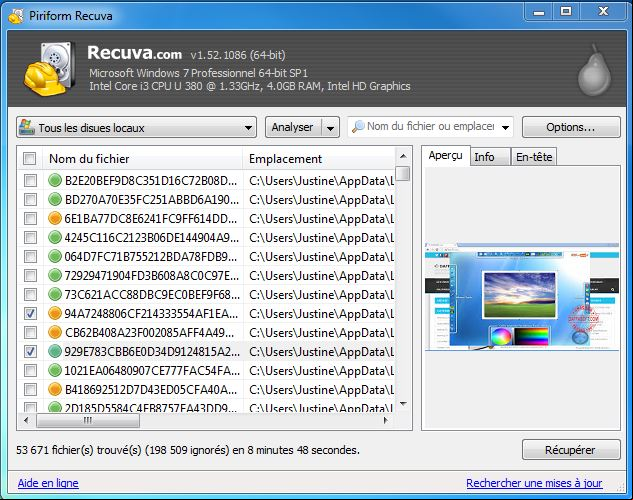Click green status dot for 73C621ACC88DBC9EC0BEF9F68
The height and width of the screenshot is (500, 633).
54,294
